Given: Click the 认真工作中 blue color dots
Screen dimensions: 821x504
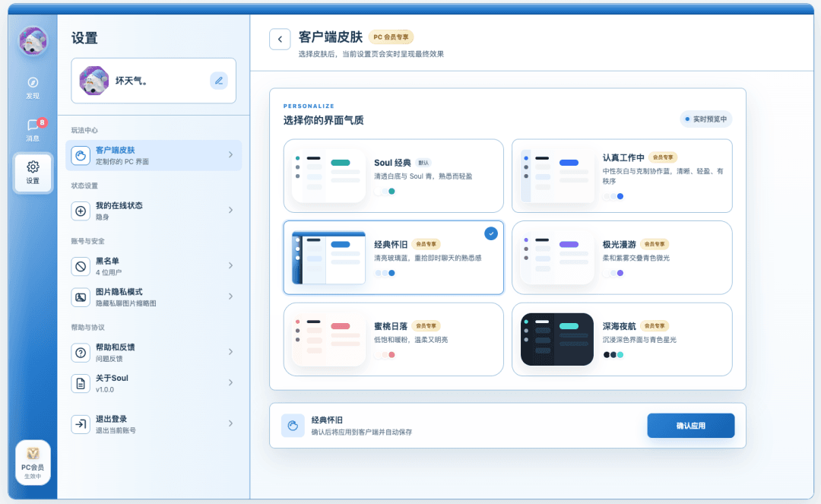Looking at the screenshot, I should tap(613, 197).
